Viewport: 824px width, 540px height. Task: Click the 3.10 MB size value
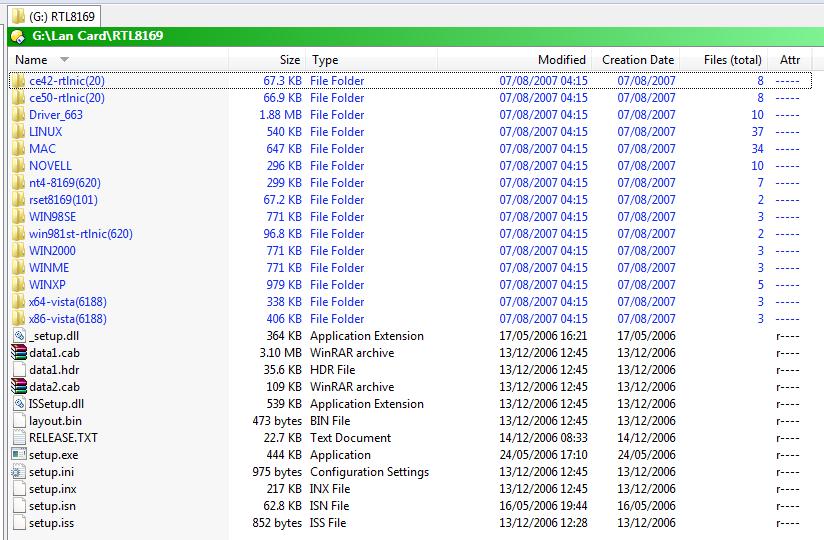(x=280, y=352)
